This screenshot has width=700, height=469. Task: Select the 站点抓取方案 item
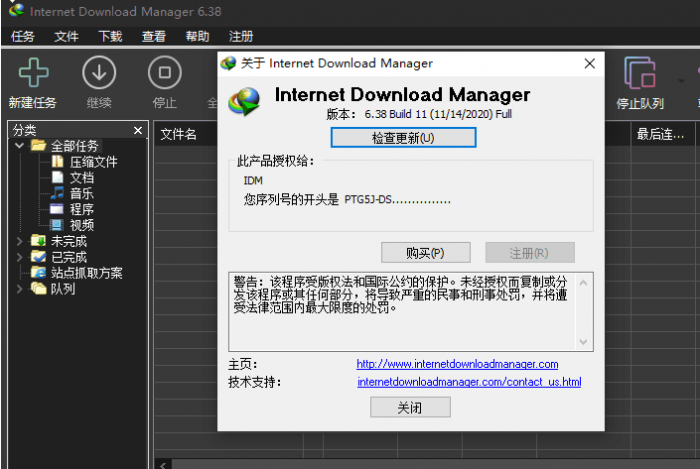click(x=86, y=273)
